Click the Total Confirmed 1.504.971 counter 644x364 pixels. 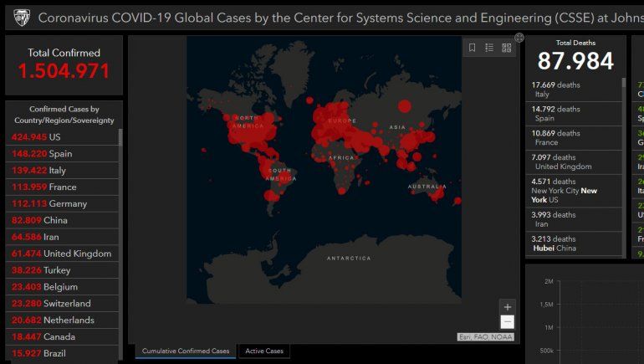pyautogui.click(x=64, y=64)
